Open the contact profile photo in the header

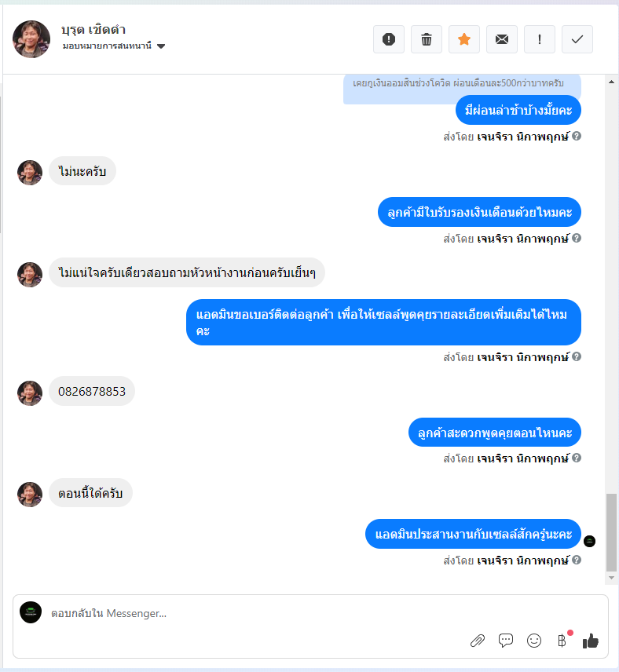pyautogui.click(x=31, y=39)
